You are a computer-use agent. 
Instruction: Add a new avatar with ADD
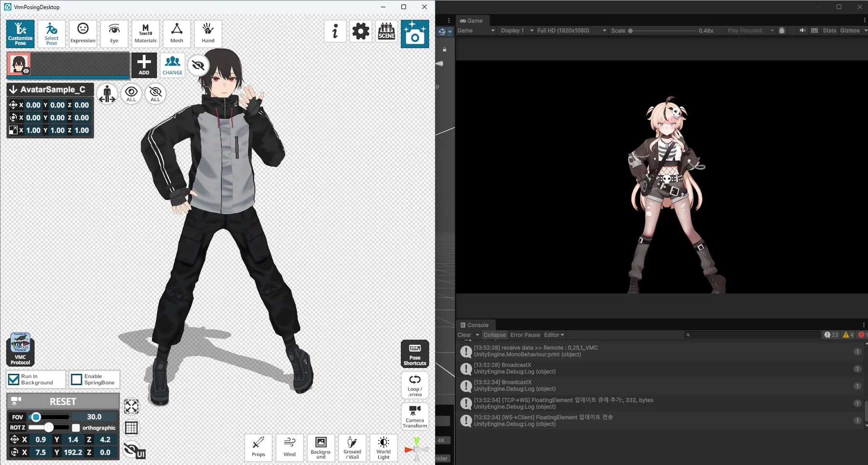click(144, 65)
